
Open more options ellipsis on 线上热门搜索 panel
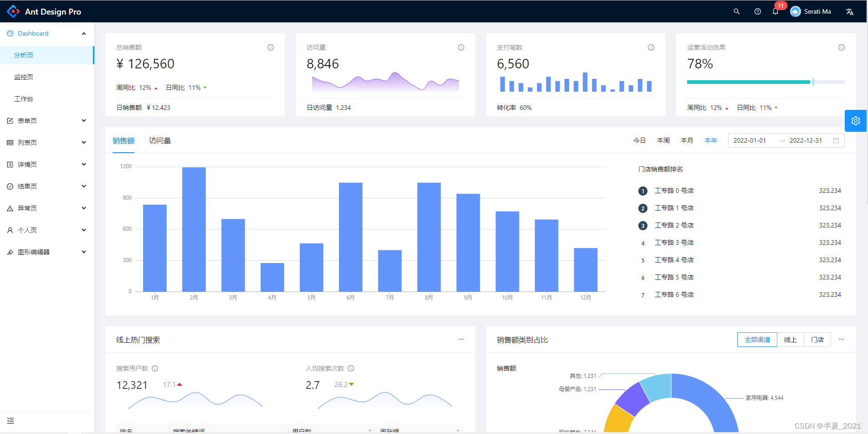click(x=461, y=339)
